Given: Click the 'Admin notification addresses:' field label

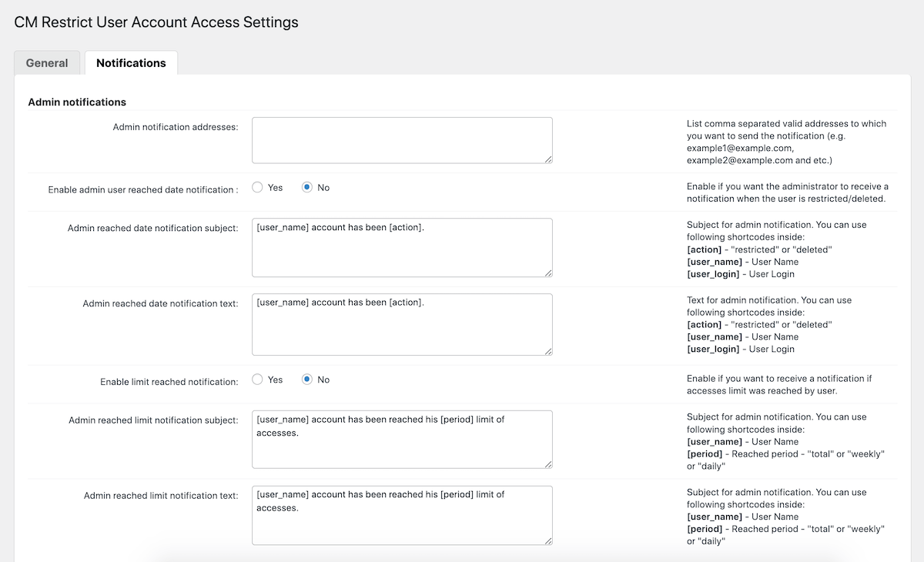Looking at the screenshot, I should point(176,127).
